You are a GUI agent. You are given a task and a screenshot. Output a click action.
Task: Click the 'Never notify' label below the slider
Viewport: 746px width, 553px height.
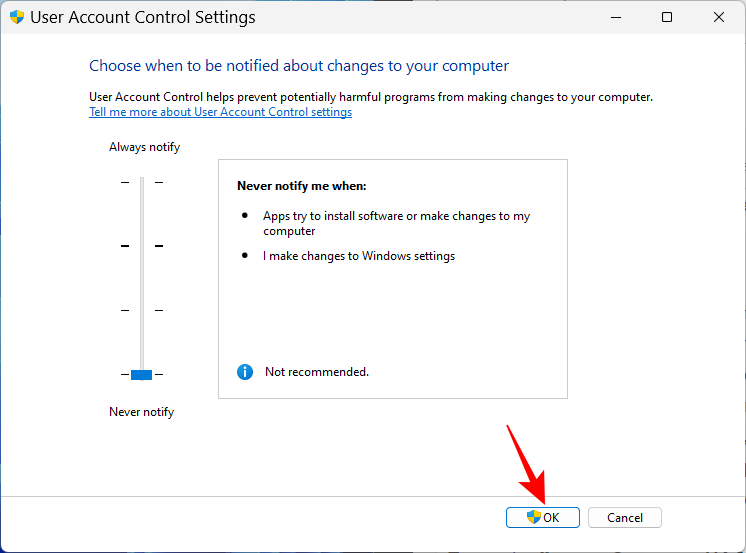pos(141,412)
